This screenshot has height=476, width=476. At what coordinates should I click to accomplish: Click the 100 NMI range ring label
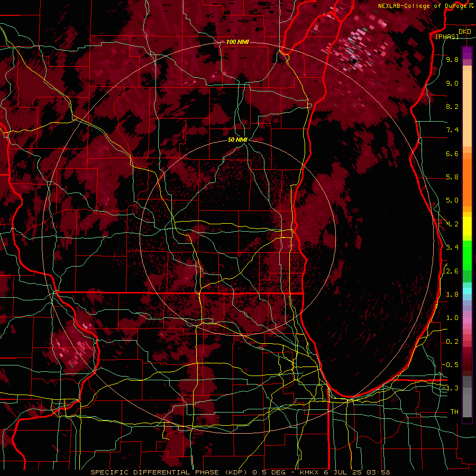point(237,42)
